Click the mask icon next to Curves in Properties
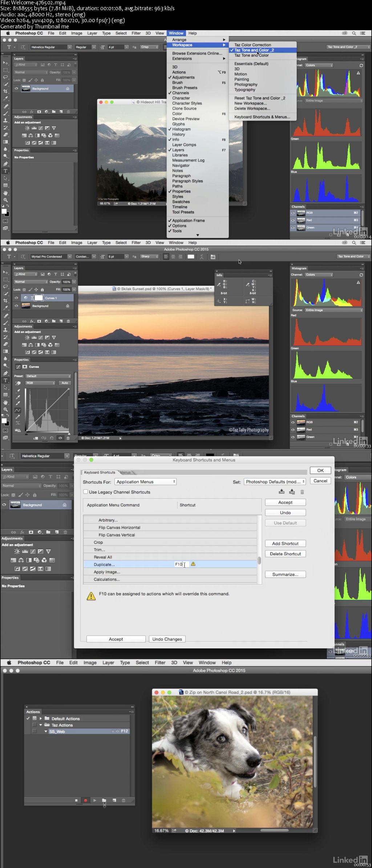Screen dimensions: 372x868 click(x=25, y=367)
